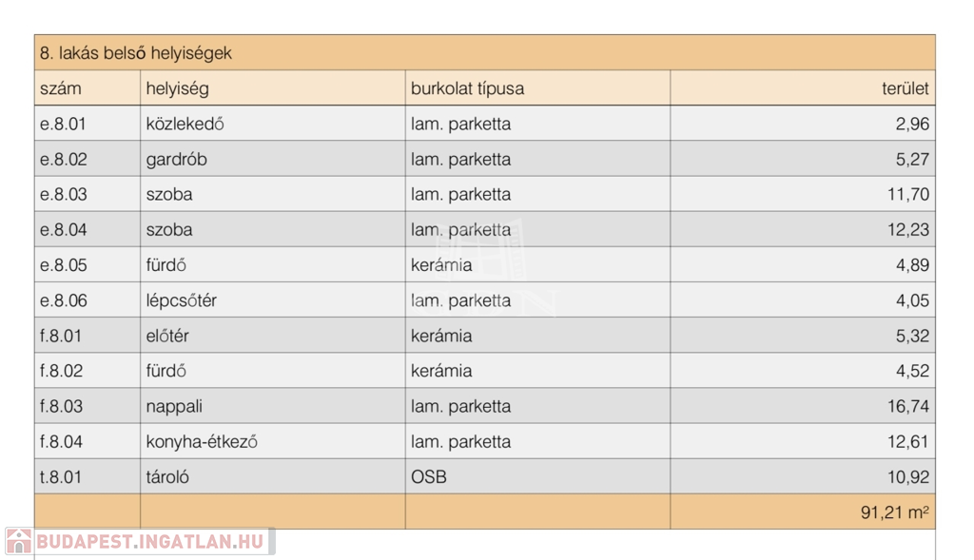Click the 'terület' column header

[905, 88]
